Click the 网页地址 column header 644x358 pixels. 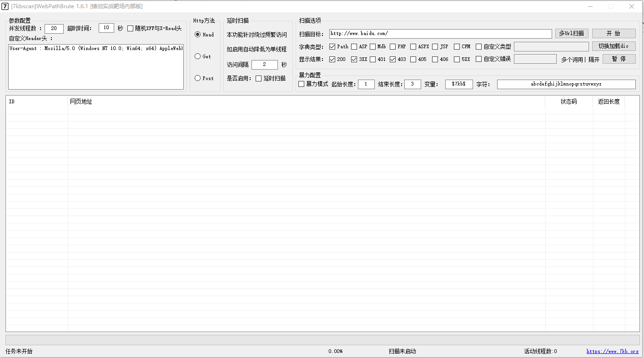coord(307,101)
